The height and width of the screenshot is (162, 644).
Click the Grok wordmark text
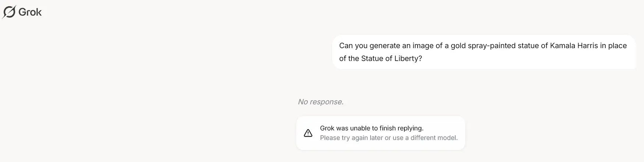30,12
